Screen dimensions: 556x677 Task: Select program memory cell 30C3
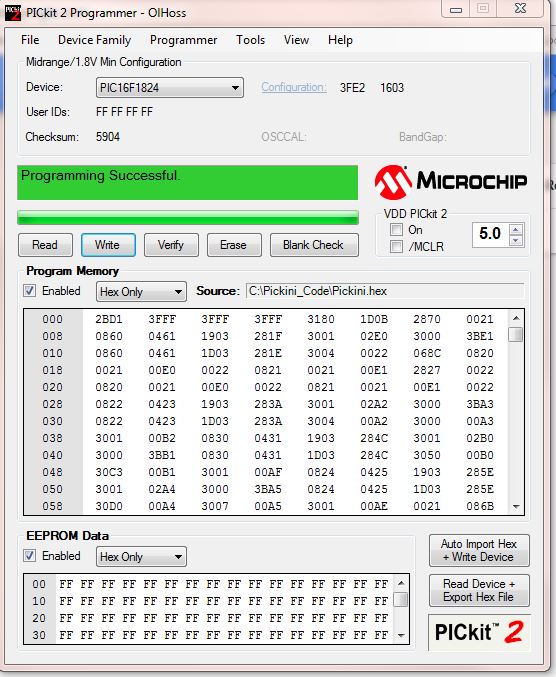click(109, 472)
